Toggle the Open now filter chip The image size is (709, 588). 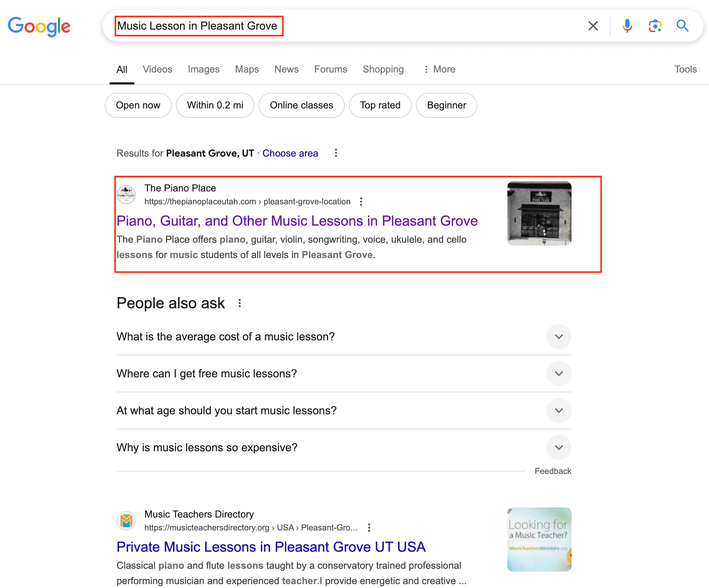138,105
